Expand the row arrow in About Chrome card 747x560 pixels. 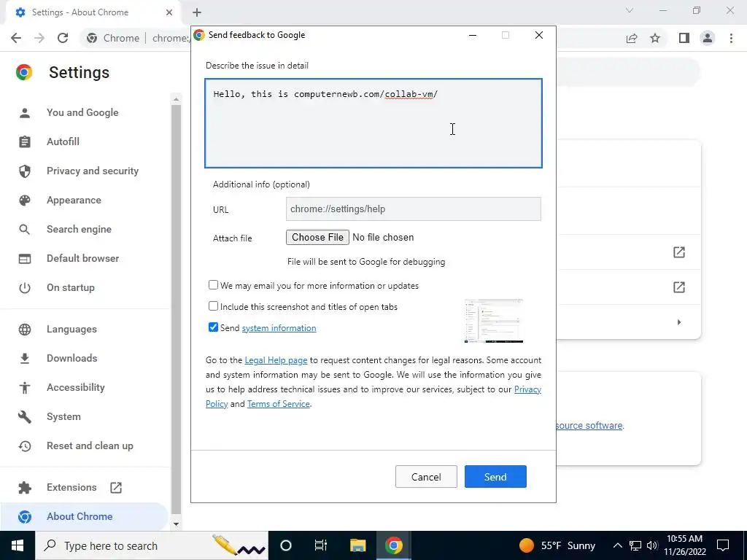pyautogui.click(x=679, y=322)
